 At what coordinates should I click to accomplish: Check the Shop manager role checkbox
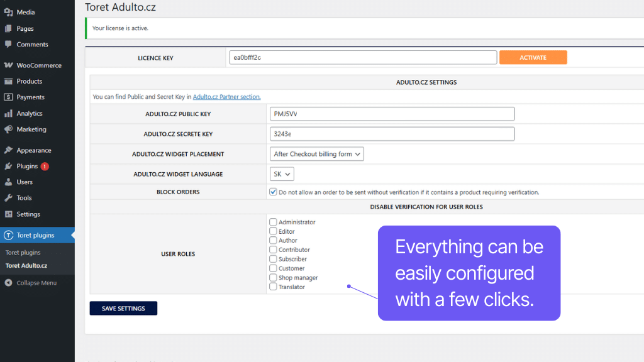pyautogui.click(x=273, y=277)
